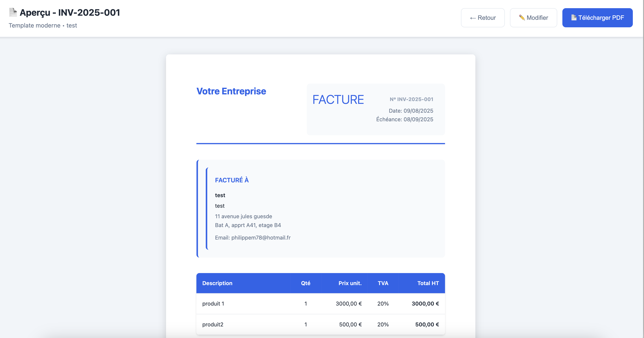Click the document icon beside Aperçu title
This screenshot has height=338, width=644.
pos(13,12)
